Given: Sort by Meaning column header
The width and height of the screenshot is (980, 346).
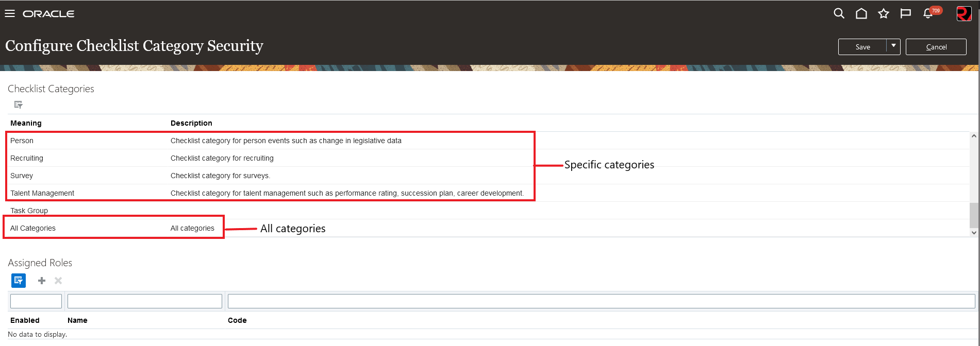Looking at the screenshot, I should point(26,123).
